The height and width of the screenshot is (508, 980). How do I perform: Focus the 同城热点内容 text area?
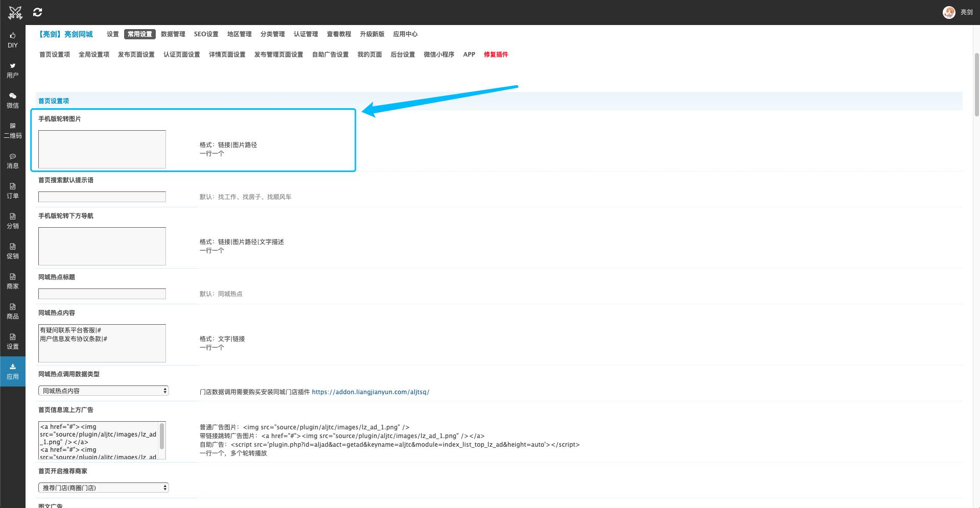[x=102, y=343]
